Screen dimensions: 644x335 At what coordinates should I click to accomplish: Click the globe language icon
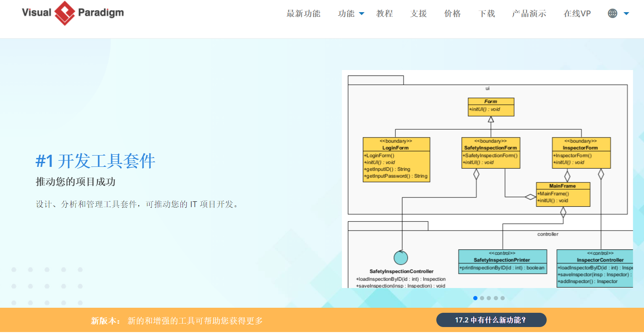pyautogui.click(x=613, y=13)
